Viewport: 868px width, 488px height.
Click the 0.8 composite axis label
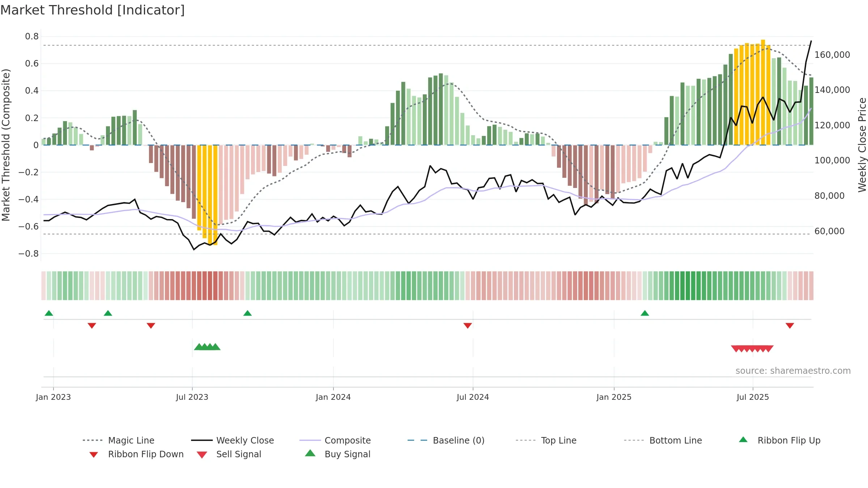point(32,36)
